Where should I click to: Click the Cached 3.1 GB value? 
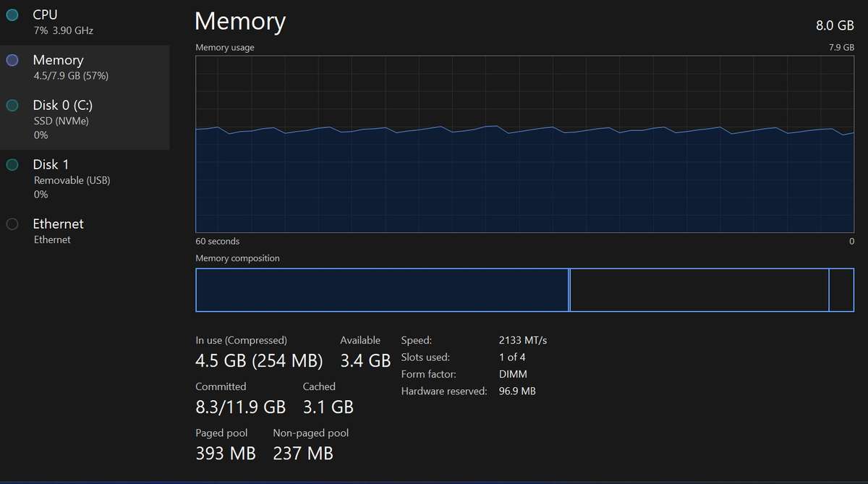coord(328,407)
